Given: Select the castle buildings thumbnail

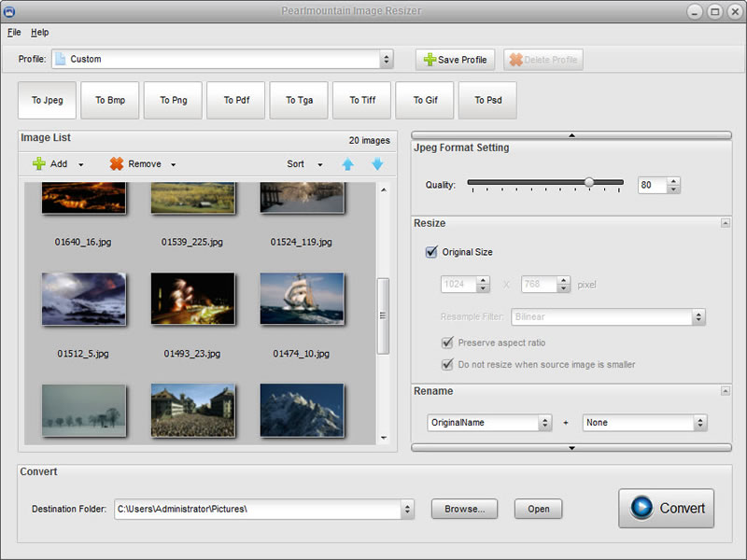Looking at the screenshot, I should coord(192,411).
